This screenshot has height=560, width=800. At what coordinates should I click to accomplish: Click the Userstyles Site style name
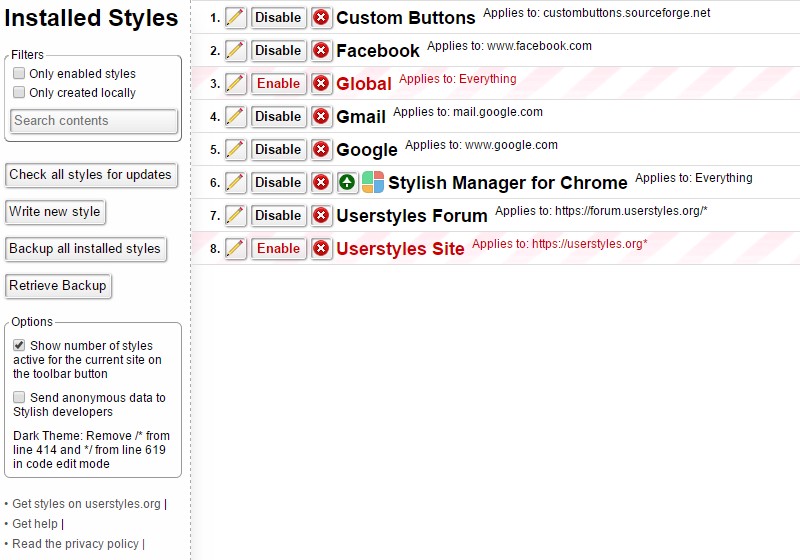coord(400,249)
